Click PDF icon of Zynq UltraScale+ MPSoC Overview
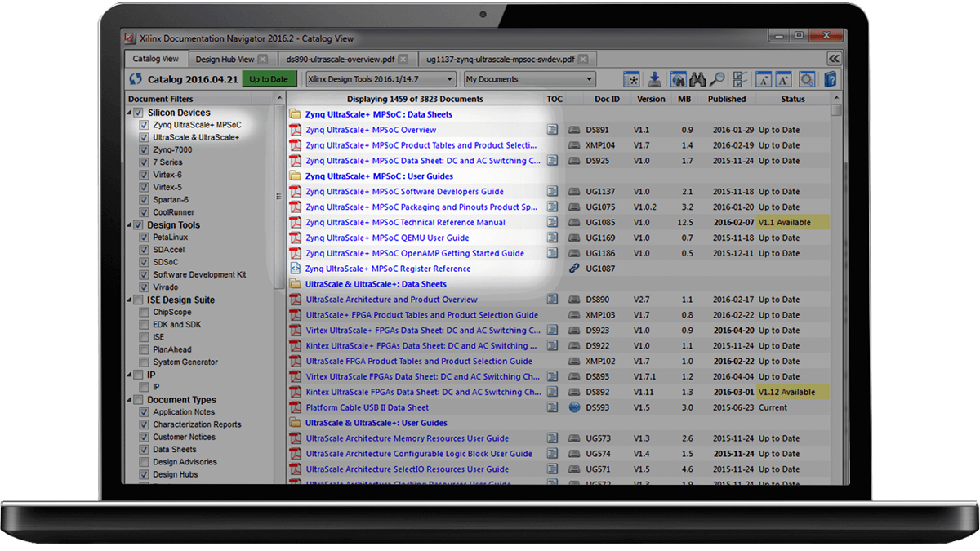This screenshot has height=551, width=980. pyautogui.click(x=296, y=130)
